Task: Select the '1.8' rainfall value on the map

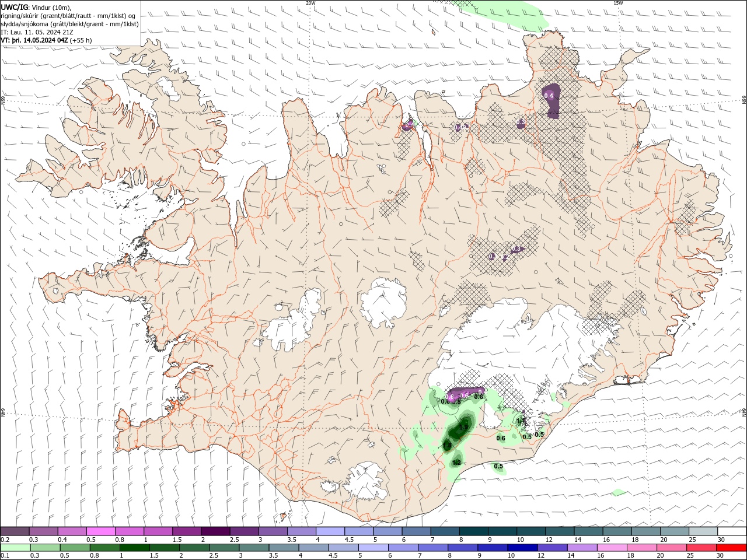Action: tap(447, 446)
